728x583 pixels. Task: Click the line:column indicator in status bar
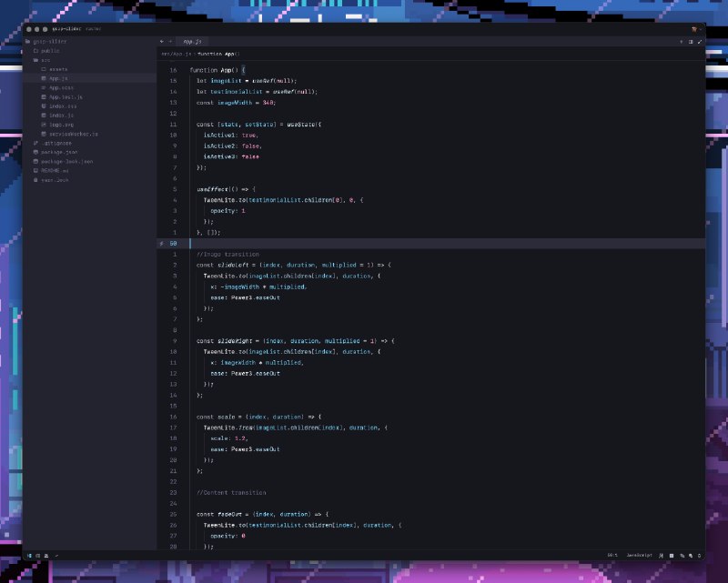610,555
